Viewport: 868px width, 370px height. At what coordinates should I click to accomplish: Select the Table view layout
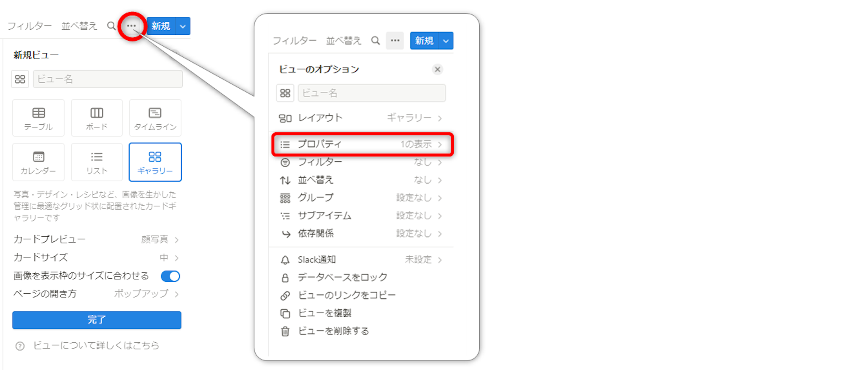click(x=38, y=118)
